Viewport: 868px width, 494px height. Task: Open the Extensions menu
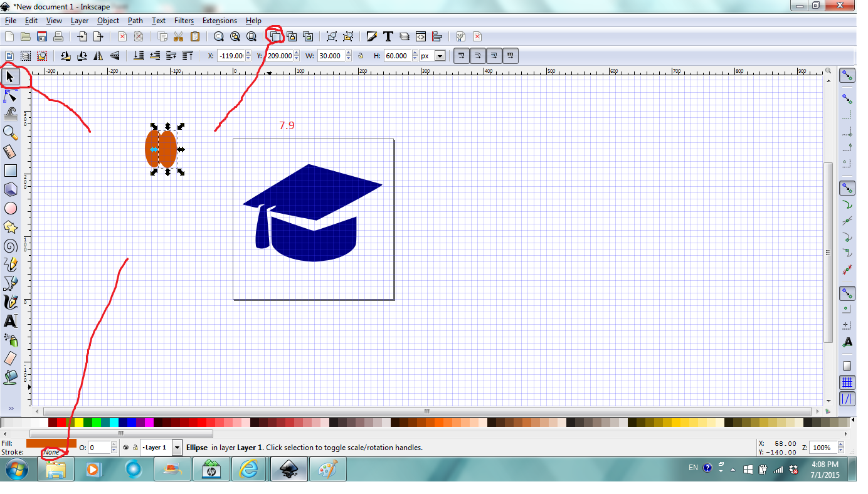(220, 21)
